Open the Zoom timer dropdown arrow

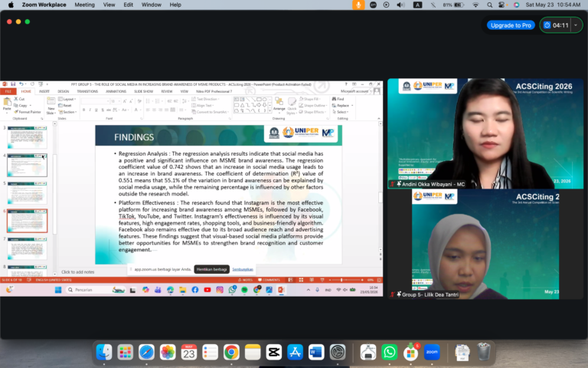[576, 25]
